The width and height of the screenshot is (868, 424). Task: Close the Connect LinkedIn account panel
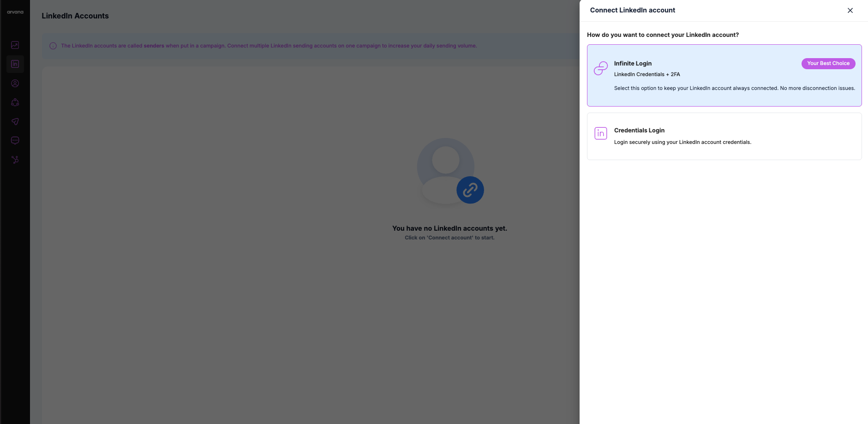tap(850, 10)
